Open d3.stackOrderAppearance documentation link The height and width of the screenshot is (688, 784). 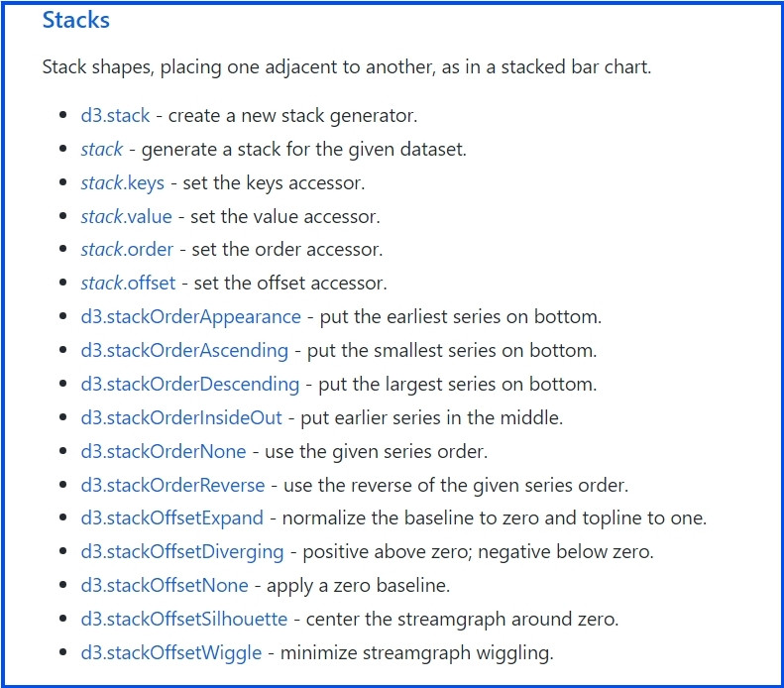tap(191, 317)
